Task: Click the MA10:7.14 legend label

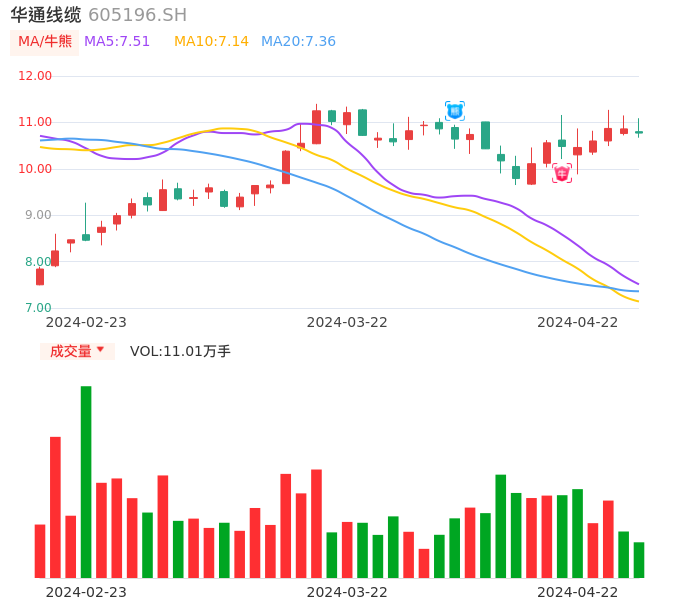Action: [x=211, y=42]
